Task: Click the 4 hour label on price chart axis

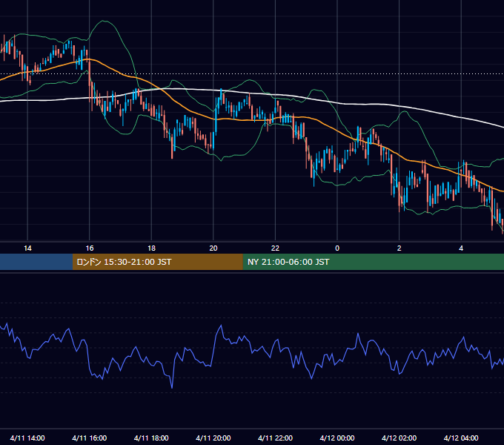Action: (461, 248)
